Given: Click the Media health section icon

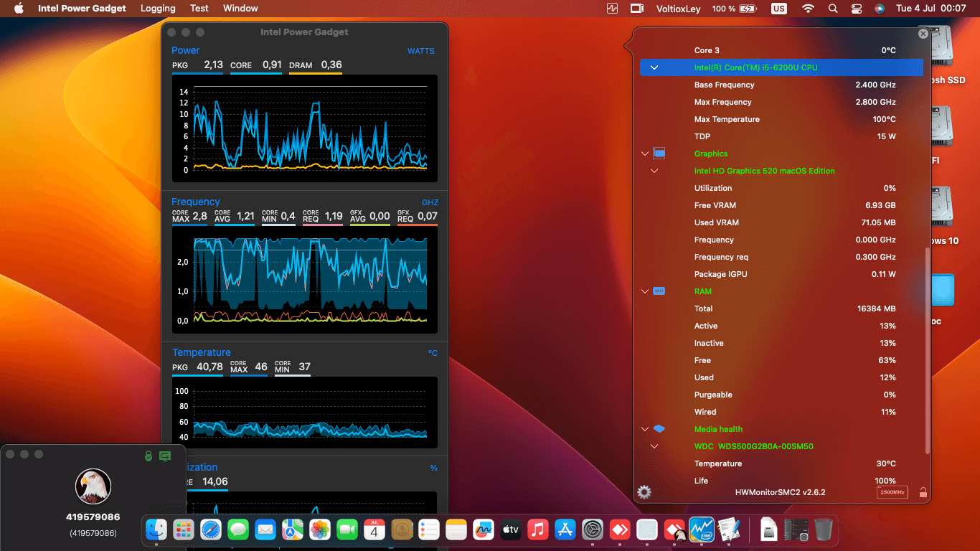Looking at the screenshot, I should (x=659, y=429).
